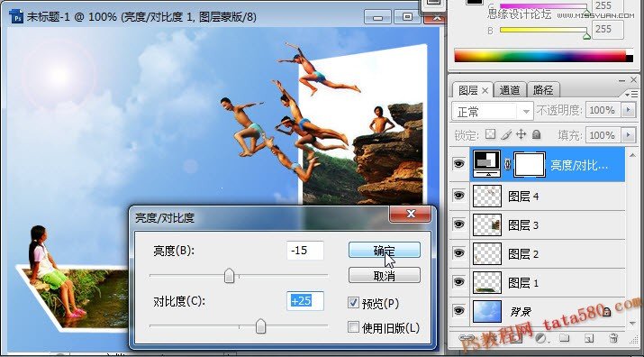
Task: Switch to Paths (路径) tab
Action: pos(543,90)
